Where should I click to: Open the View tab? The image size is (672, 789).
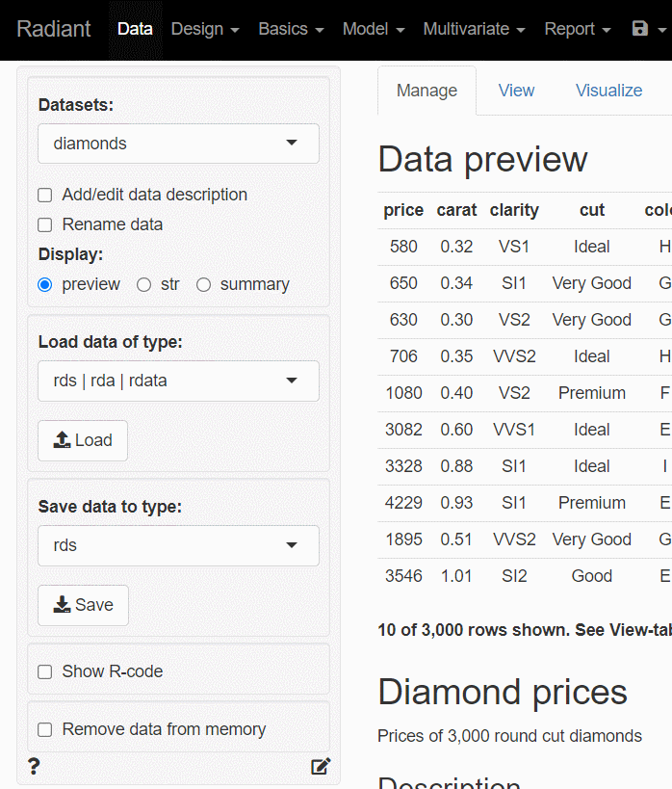516,91
